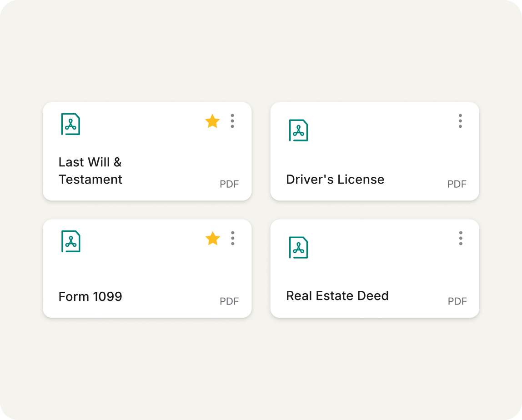Click the Real Estate Deed PDF icon

coord(298,247)
